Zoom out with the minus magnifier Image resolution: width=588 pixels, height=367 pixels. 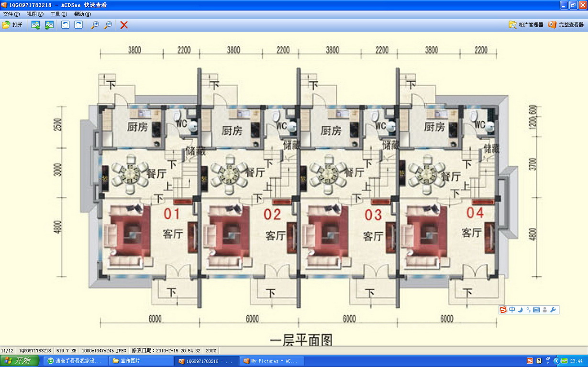coord(108,25)
